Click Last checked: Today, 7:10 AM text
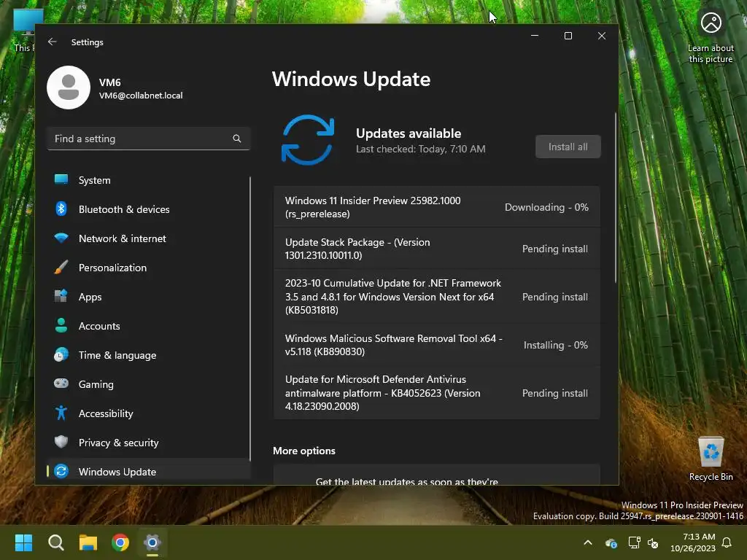 click(x=421, y=149)
